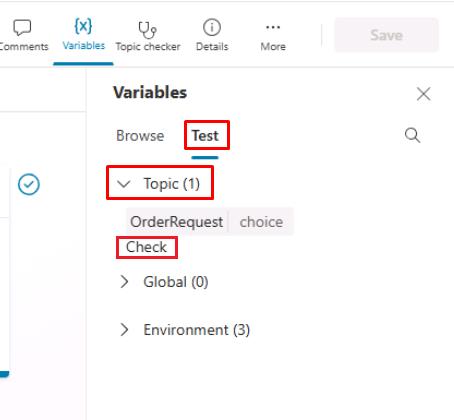Click the Variables curly-brace icon
The width and height of the screenshot is (454, 420).
83,26
